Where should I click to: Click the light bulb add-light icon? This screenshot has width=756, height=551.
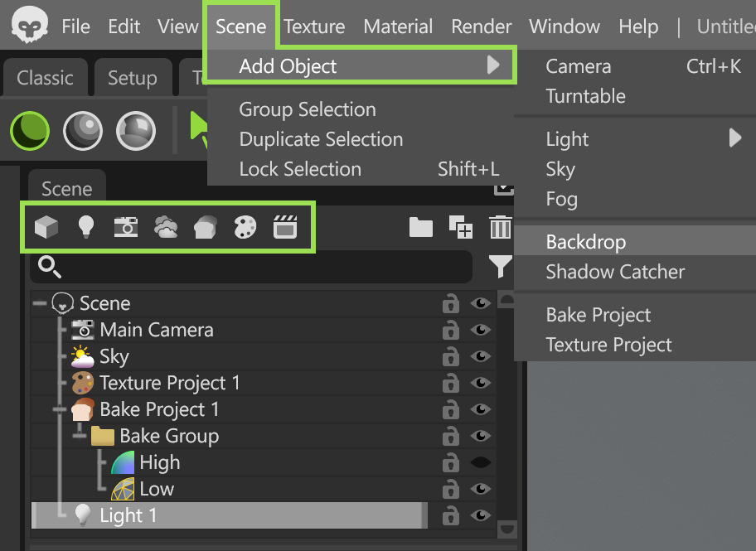(x=85, y=226)
